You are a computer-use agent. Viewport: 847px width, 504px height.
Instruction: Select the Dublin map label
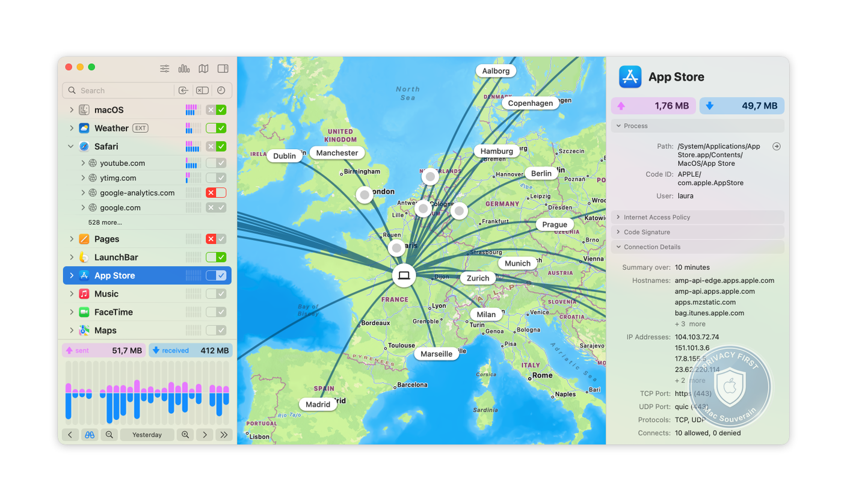pyautogui.click(x=285, y=156)
